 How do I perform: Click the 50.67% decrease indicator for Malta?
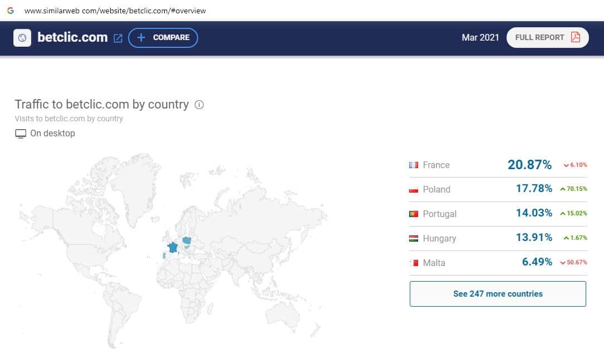pyautogui.click(x=573, y=262)
